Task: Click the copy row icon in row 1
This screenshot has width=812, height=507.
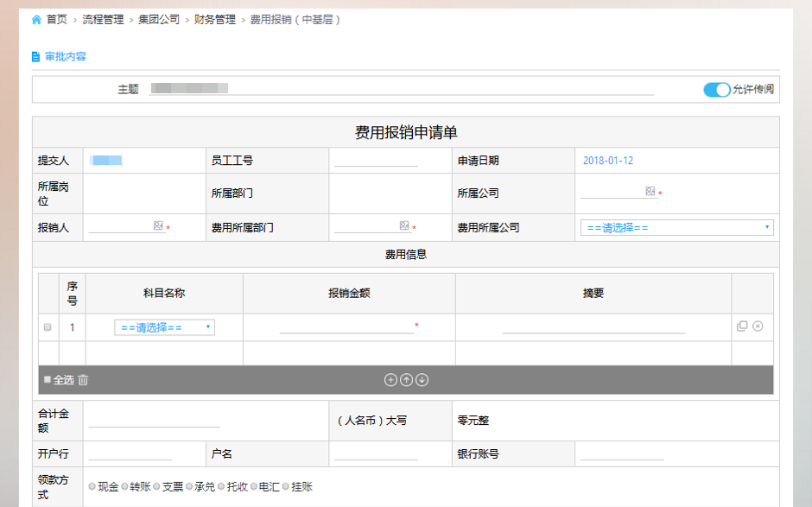Action: pyautogui.click(x=742, y=326)
